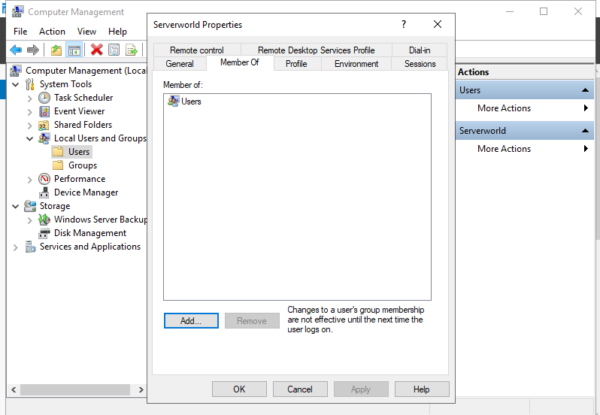Click the Computer Management root node icon

(x=16, y=71)
